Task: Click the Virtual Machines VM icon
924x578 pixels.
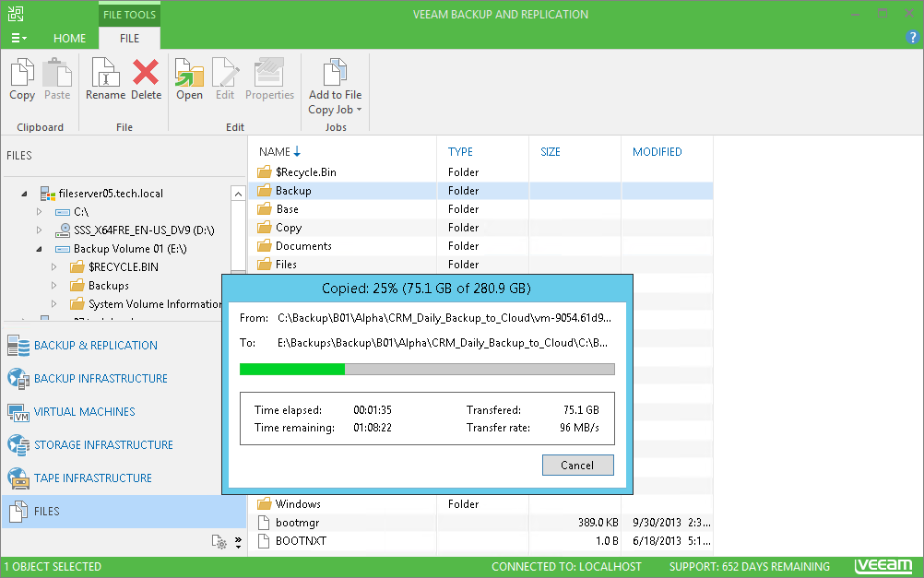Action: [18, 412]
